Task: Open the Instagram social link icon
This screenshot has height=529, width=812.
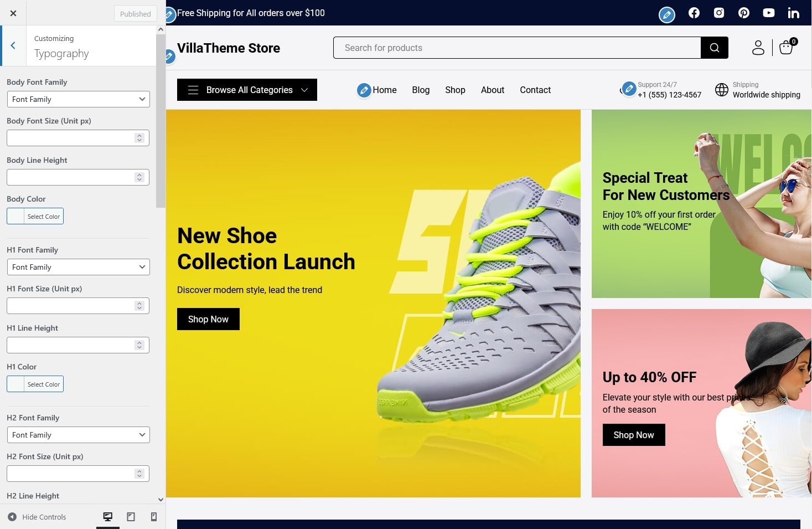Action: click(718, 13)
